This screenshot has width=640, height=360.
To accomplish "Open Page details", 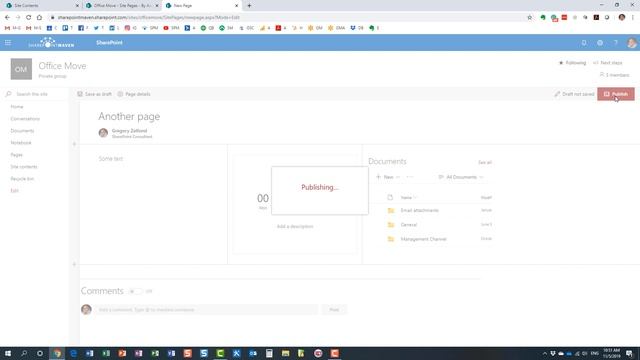I will (x=134, y=94).
